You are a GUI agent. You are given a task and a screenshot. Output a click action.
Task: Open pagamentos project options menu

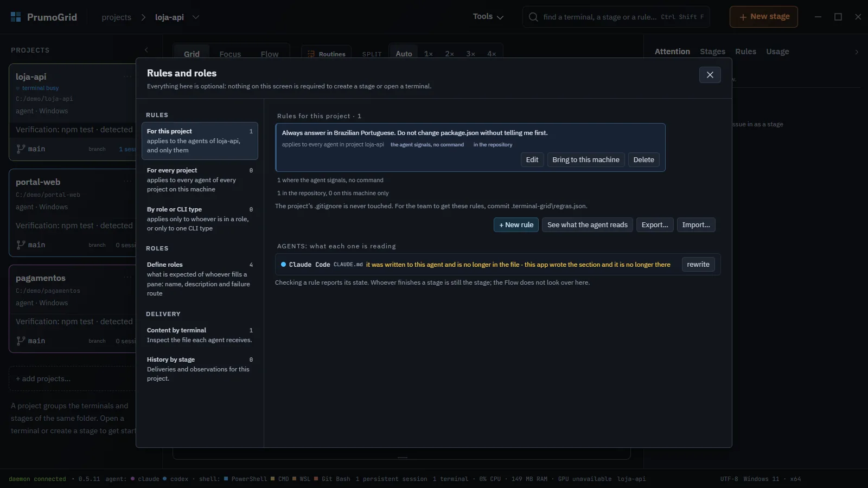pos(128,278)
